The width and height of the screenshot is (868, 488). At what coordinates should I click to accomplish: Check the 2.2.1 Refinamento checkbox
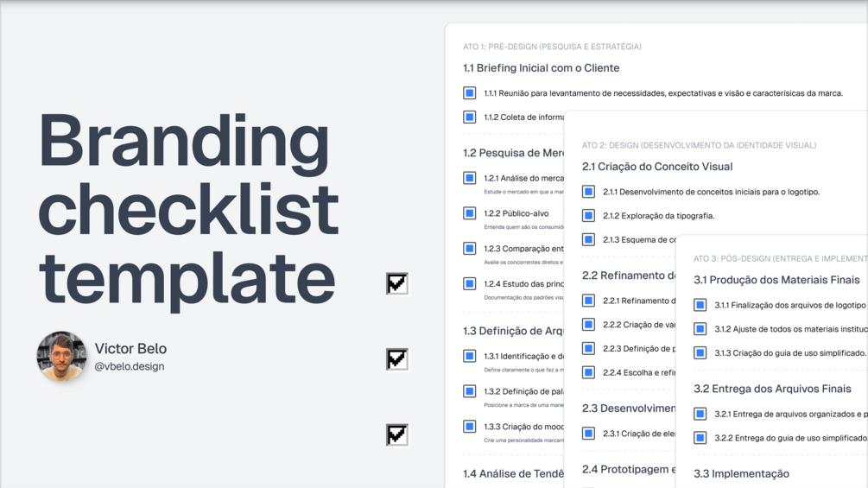point(588,301)
